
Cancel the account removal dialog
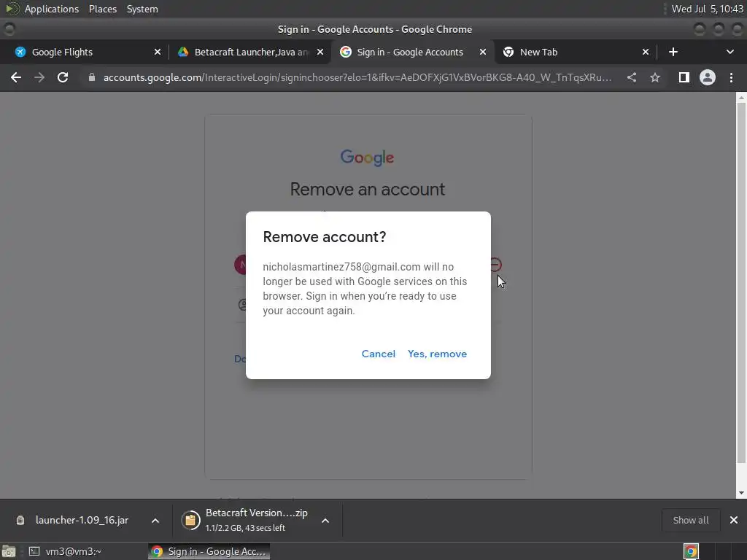point(379,354)
